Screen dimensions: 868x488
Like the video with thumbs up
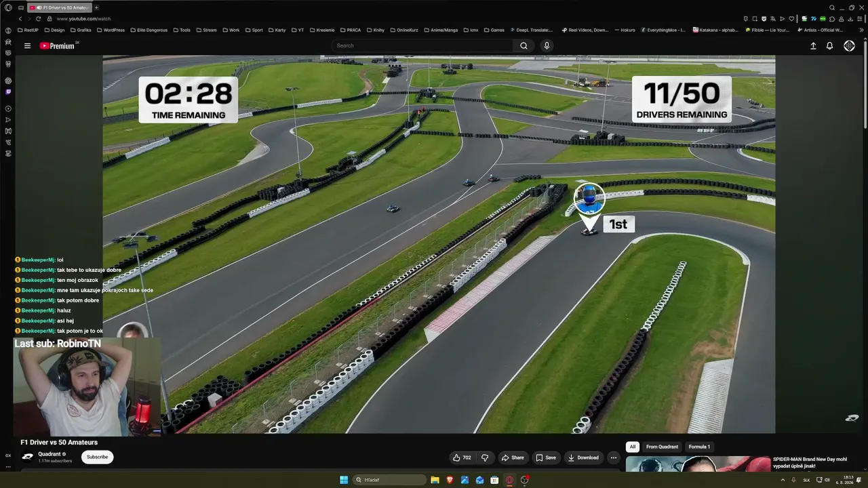tap(462, 457)
